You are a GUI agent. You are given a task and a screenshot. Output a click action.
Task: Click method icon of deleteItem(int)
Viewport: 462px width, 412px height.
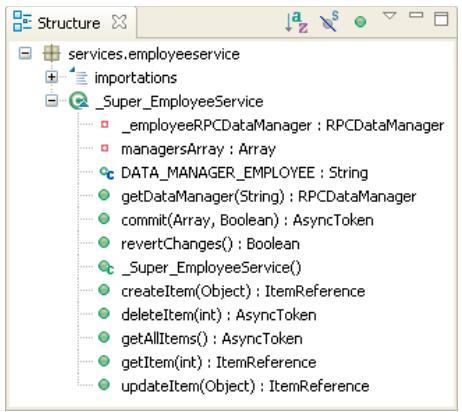click(x=104, y=313)
